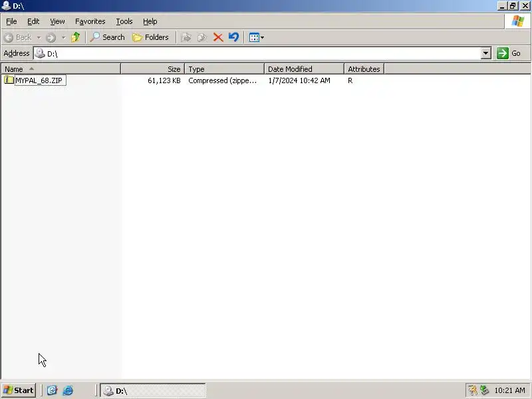
Task: Click the drive icon in Address bar
Action: tap(40, 53)
